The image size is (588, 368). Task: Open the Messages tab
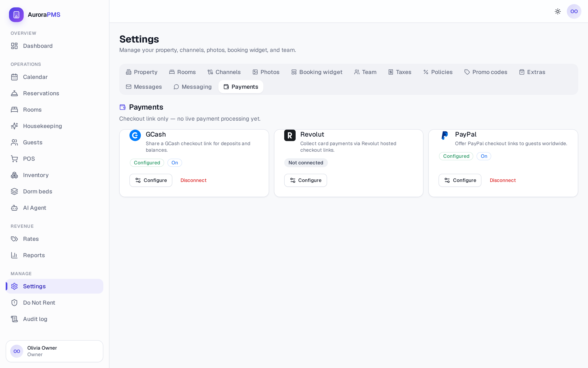144,87
